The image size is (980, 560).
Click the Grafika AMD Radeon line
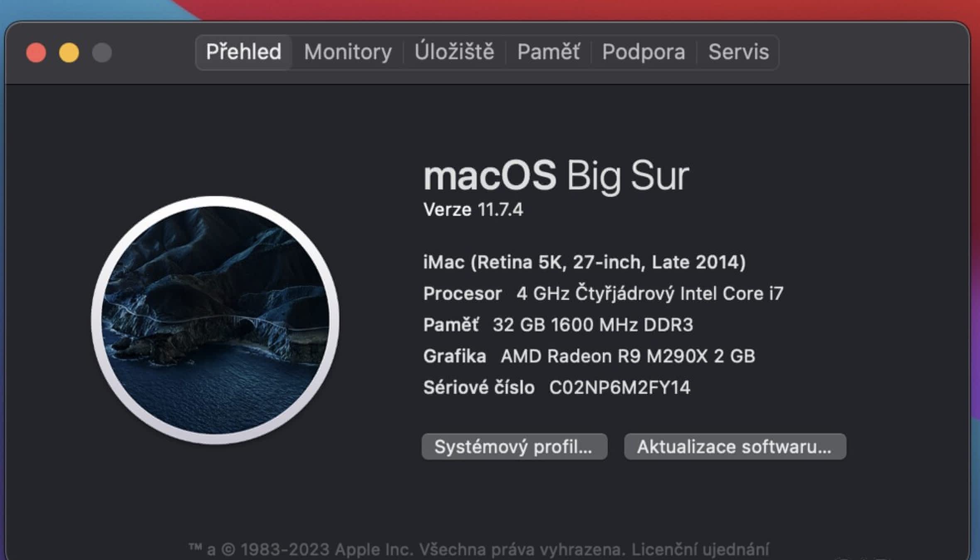pyautogui.click(x=589, y=356)
